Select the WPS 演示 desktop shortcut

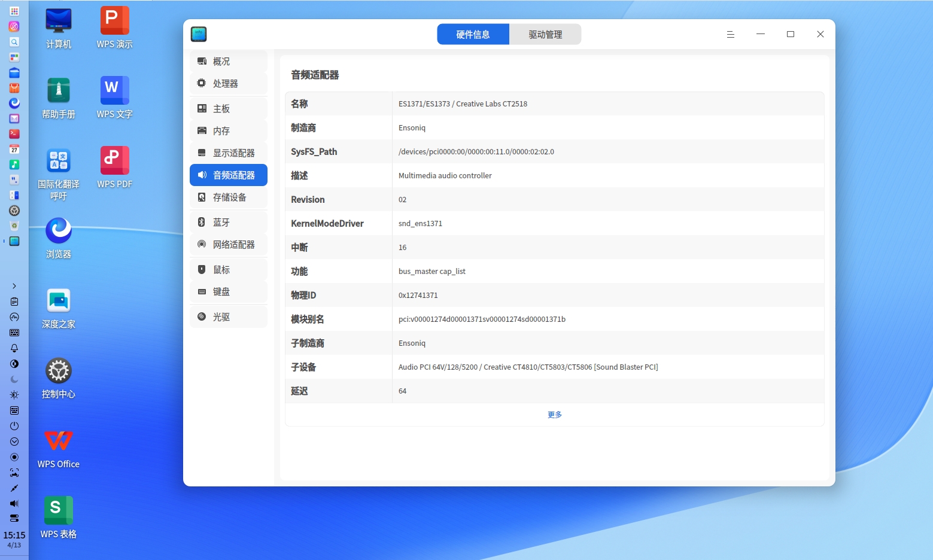(x=115, y=29)
